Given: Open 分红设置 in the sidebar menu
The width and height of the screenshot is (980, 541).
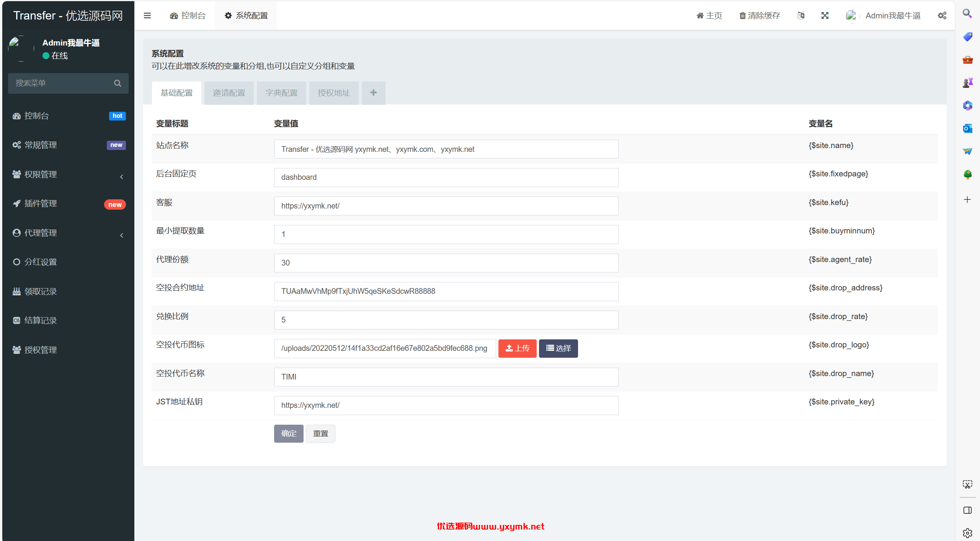Looking at the screenshot, I should tap(69, 262).
